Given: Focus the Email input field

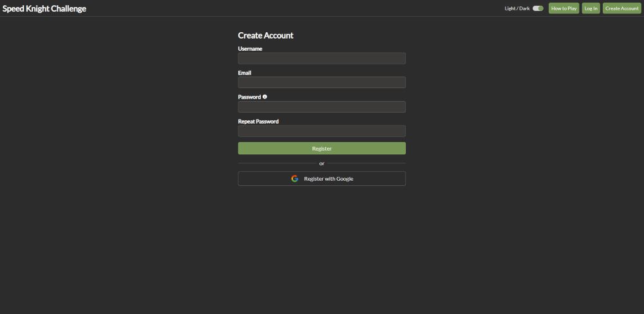Looking at the screenshot, I should point(321,82).
